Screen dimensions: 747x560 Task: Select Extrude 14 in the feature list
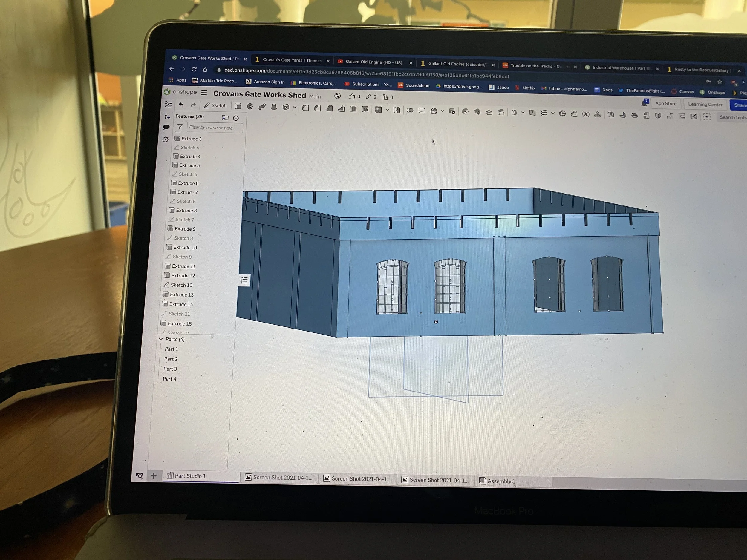point(177,304)
